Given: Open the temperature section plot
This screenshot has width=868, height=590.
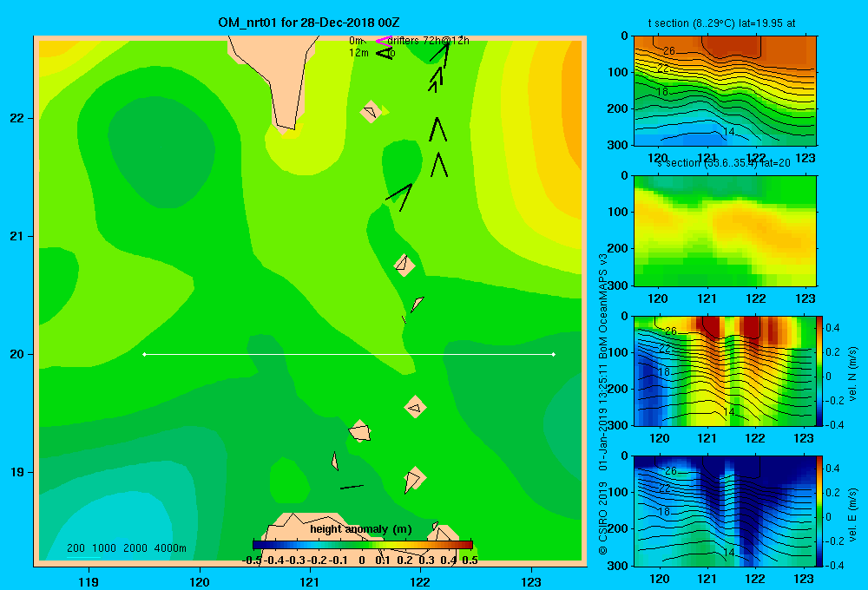Looking at the screenshot, I should 725,91.
